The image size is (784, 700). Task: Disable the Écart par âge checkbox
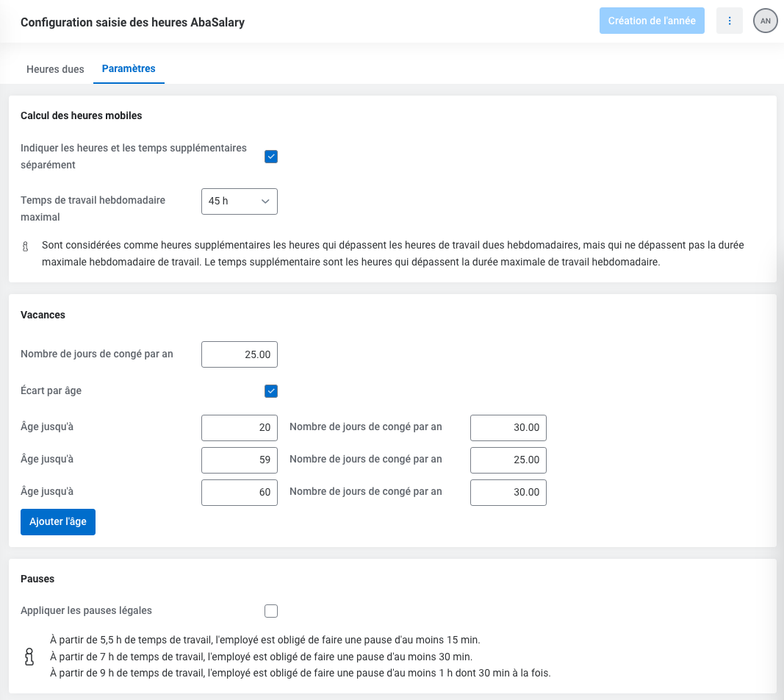271,391
